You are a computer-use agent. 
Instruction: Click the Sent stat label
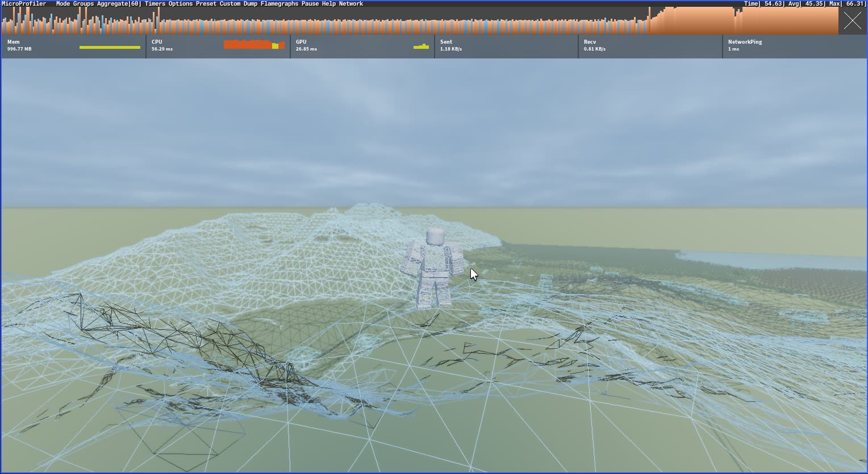click(446, 42)
